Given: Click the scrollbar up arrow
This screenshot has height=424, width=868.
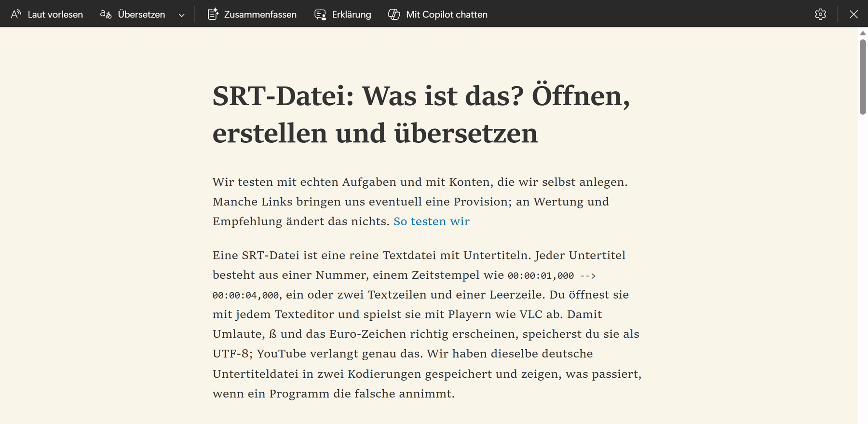Looking at the screenshot, I should (863, 33).
